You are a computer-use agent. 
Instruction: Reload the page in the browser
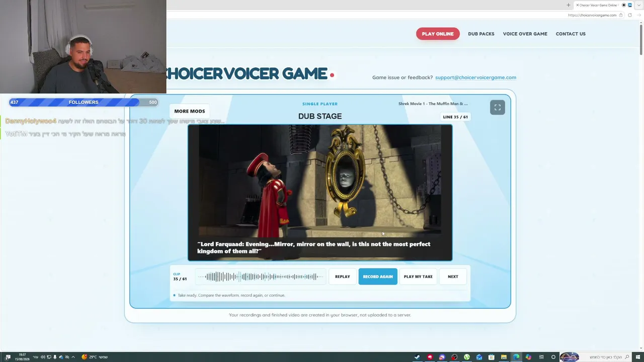point(629,15)
